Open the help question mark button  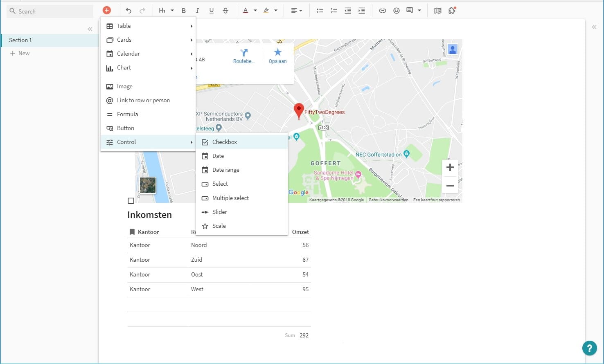point(589,348)
